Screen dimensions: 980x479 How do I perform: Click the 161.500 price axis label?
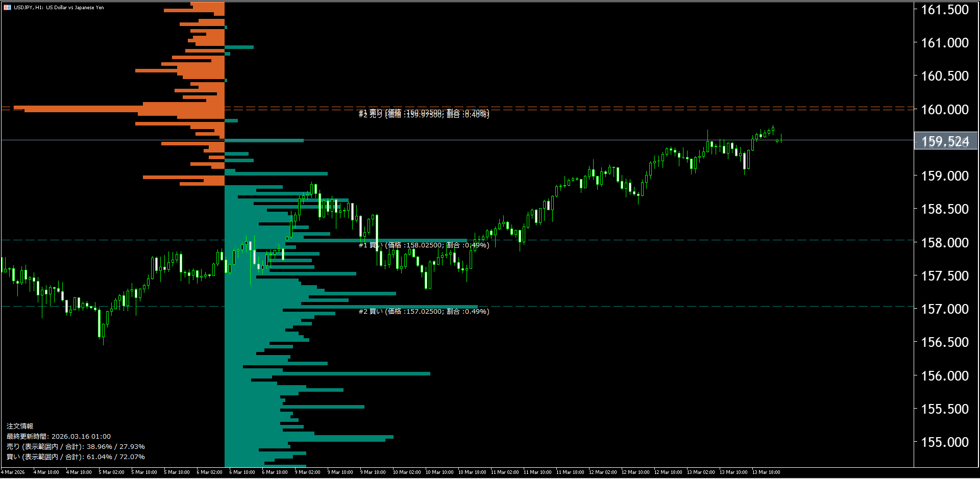(945, 10)
